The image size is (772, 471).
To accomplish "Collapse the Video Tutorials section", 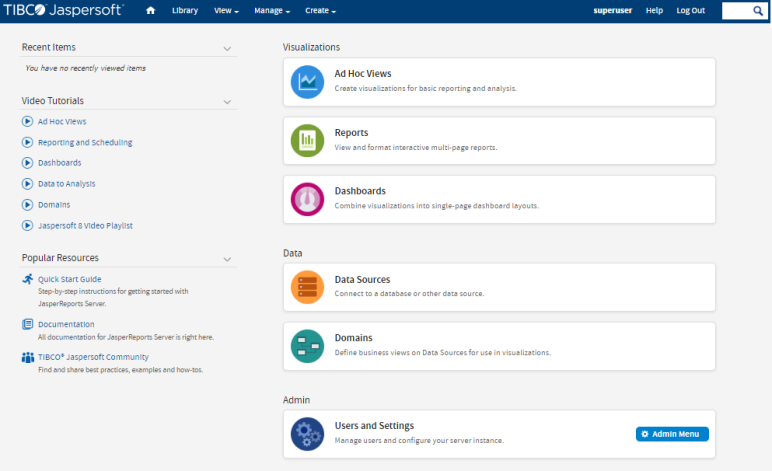I will (x=227, y=102).
